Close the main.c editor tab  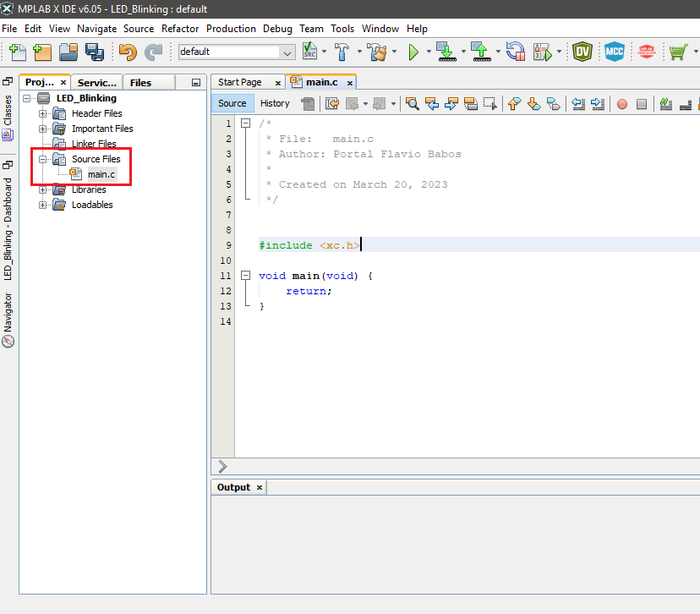pyautogui.click(x=350, y=83)
